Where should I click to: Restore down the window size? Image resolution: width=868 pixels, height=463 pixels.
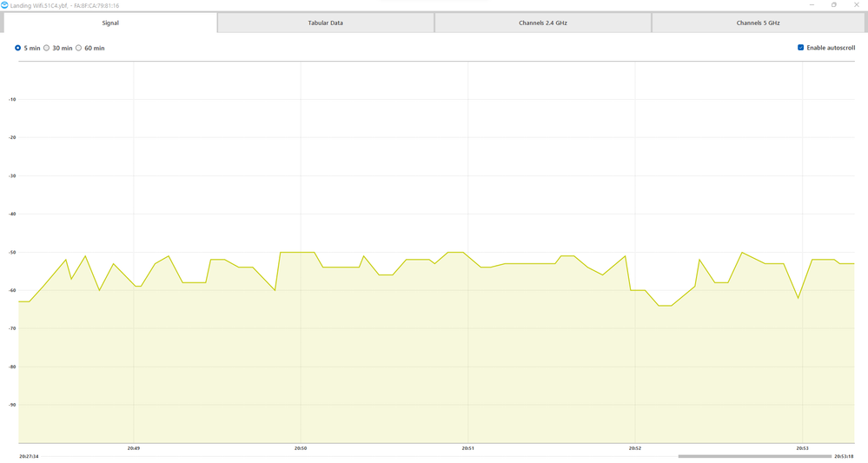pos(834,5)
